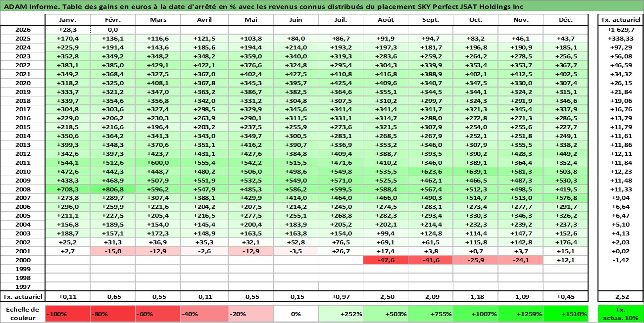Click the -12,9 cell under Mars 2001
The image size is (644, 323).
157,251
